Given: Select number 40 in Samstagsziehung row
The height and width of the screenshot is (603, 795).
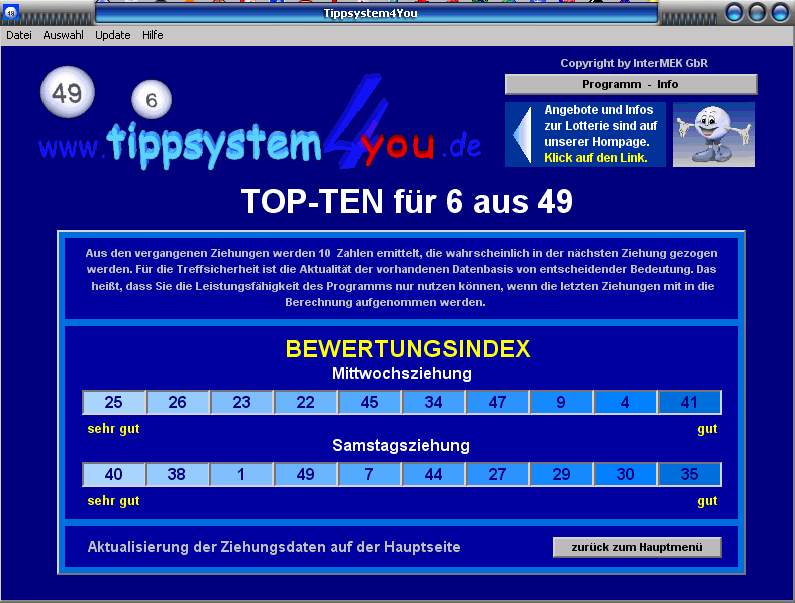Looking at the screenshot, I should pyautogui.click(x=114, y=474).
